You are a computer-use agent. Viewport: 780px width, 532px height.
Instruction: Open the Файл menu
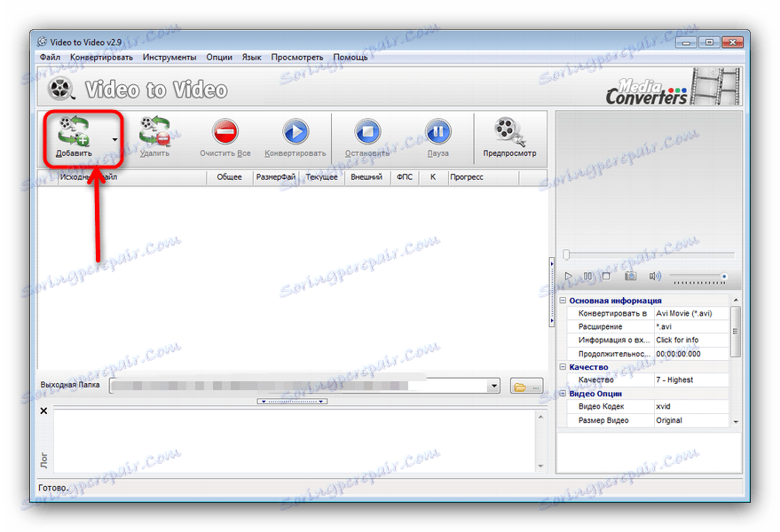point(50,57)
